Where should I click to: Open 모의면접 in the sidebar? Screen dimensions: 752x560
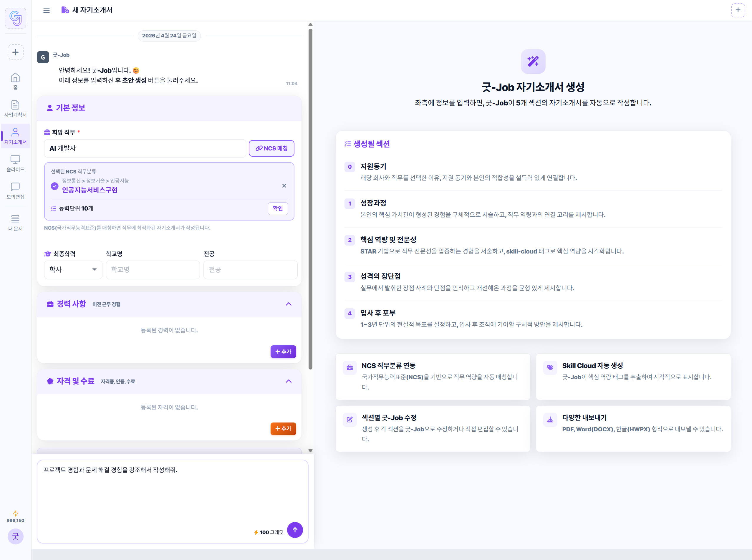[15, 190]
